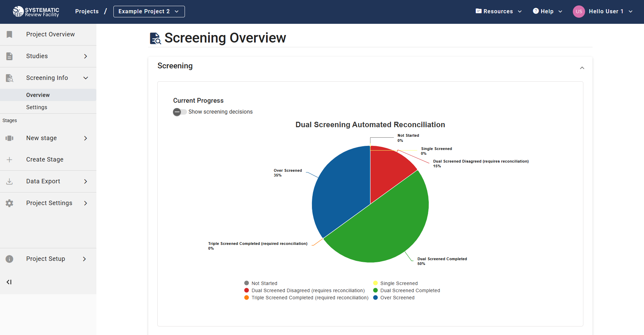Click the Create Stage plus icon
The image size is (644, 335).
pos(10,160)
